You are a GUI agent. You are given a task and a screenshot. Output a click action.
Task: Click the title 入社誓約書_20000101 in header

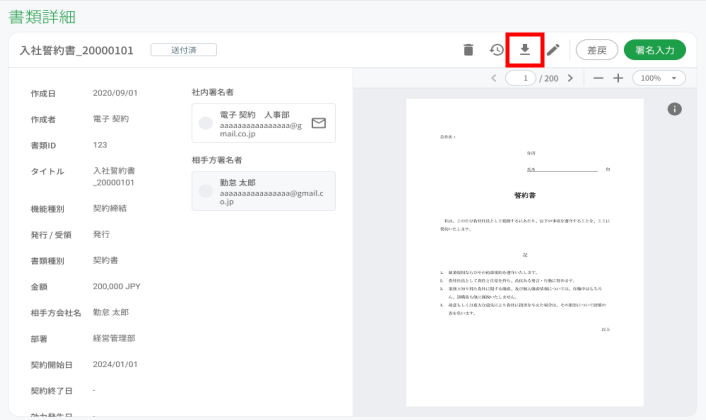(77, 50)
